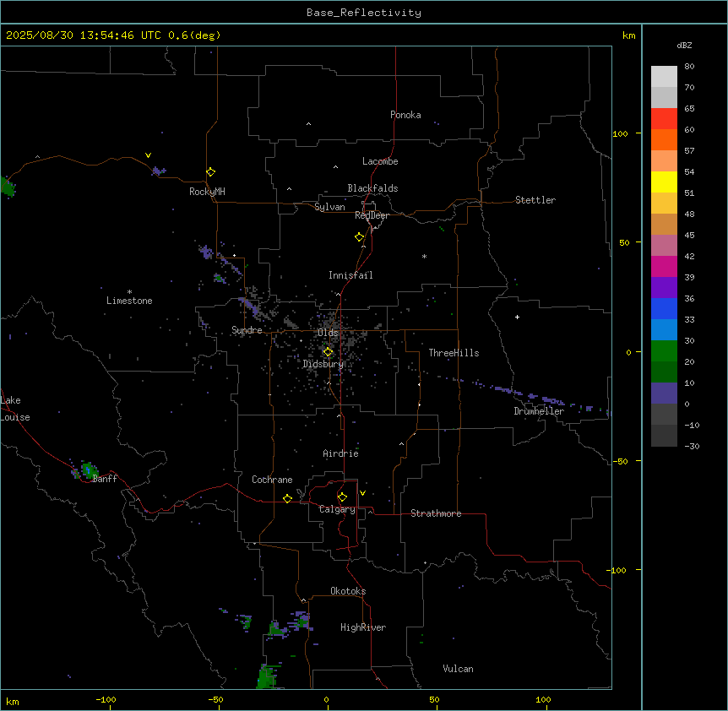Click the tan 48 to 45 dBZ swatch
Viewport: 728px width, 711px height.
(664, 224)
